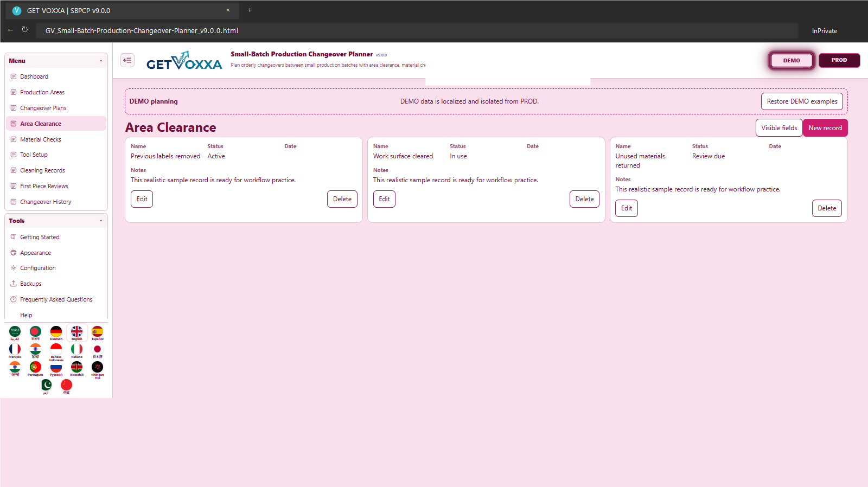Image resolution: width=868 pixels, height=487 pixels.
Task: Switch to Chinese language flag
Action: 66,387
